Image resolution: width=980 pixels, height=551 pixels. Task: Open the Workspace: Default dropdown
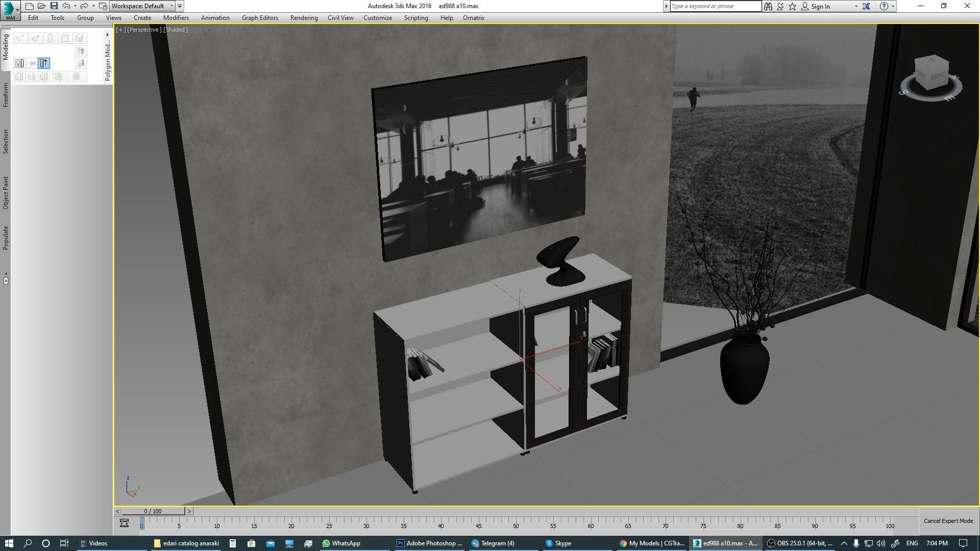point(142,6)
